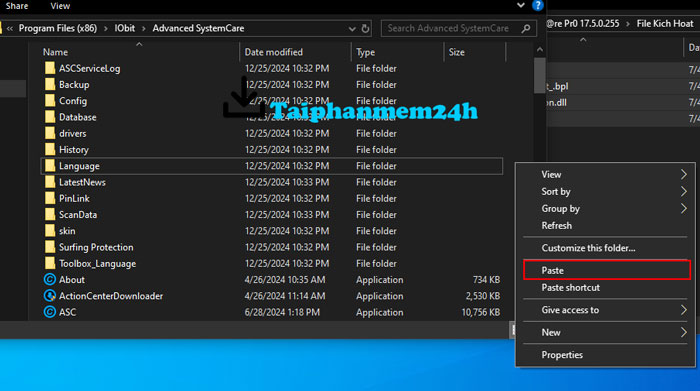
Task: Expand the ribbon with the chevron
Action: click(521, 5)
